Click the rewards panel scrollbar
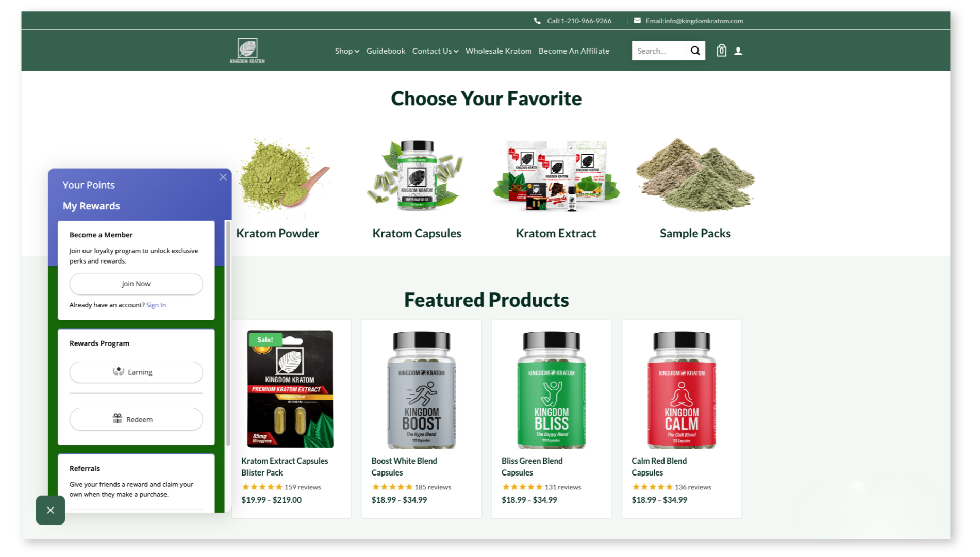Image resolution: width=980 pixels, height=557 pixels. click(x=228, y=334)
